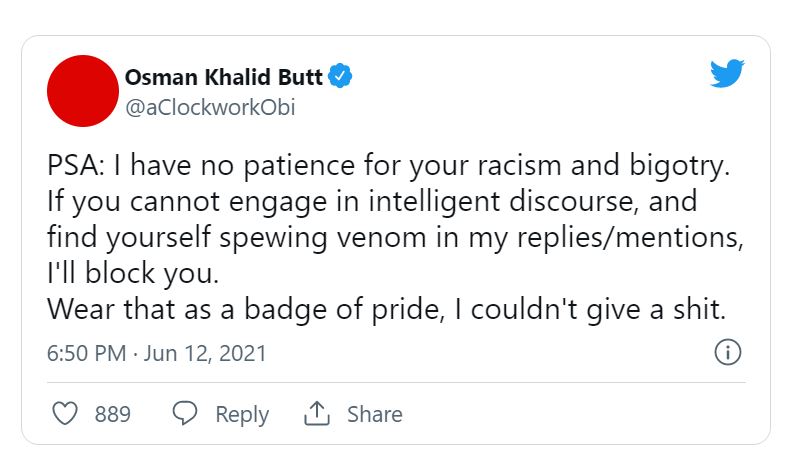The image size is (797, 462).
Task: Click the blue verified badge
Action: click(342, 77)
